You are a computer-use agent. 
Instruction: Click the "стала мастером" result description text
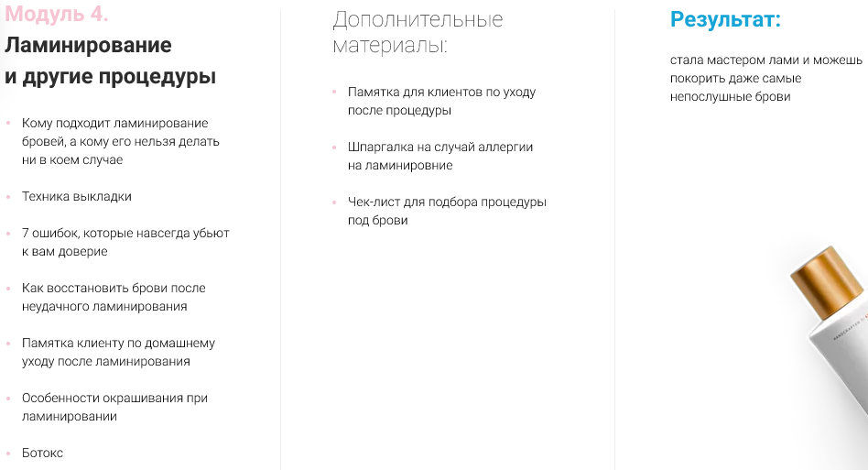(765, 78)
